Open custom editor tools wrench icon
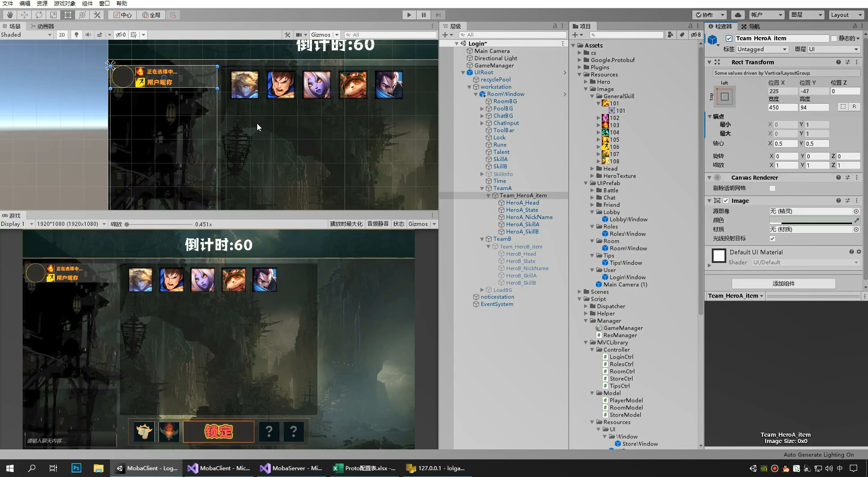Screen dimensions: 868x477 coord(97,15)
